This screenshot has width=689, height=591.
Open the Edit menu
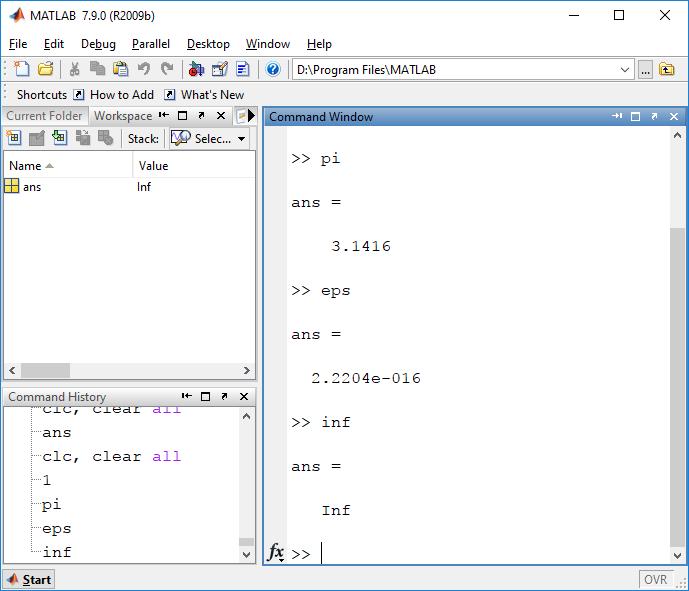pyautogui.click(x=54, y=44)
